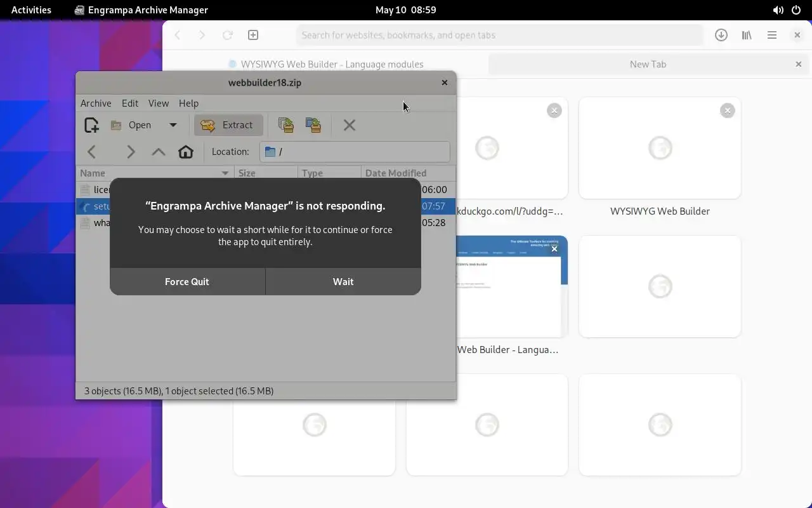Viewport: 812px width, 508px height.
Task: Sort archive list by Size column
Action: 266,173
